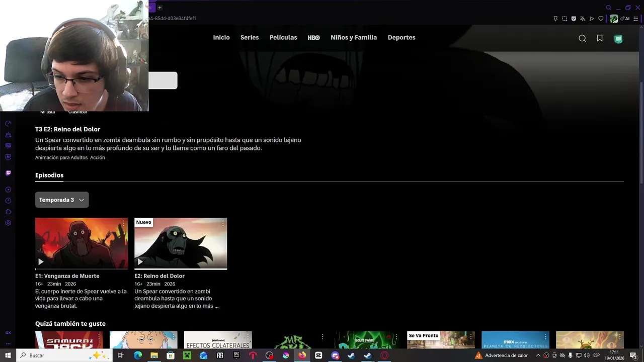644x362 pixels.
Task: Go to Inicio in the navigation bar
Action: tap(221, 38)
